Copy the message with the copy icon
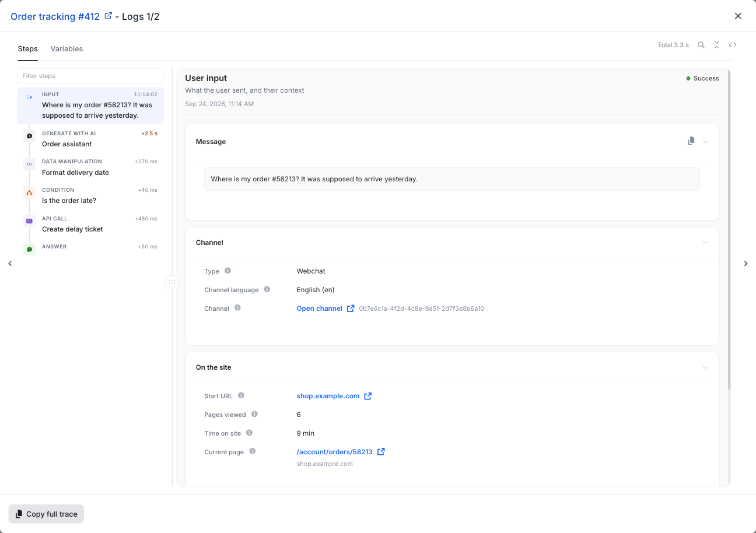This screenshot has height=533, width=756. tap(691, 141)
